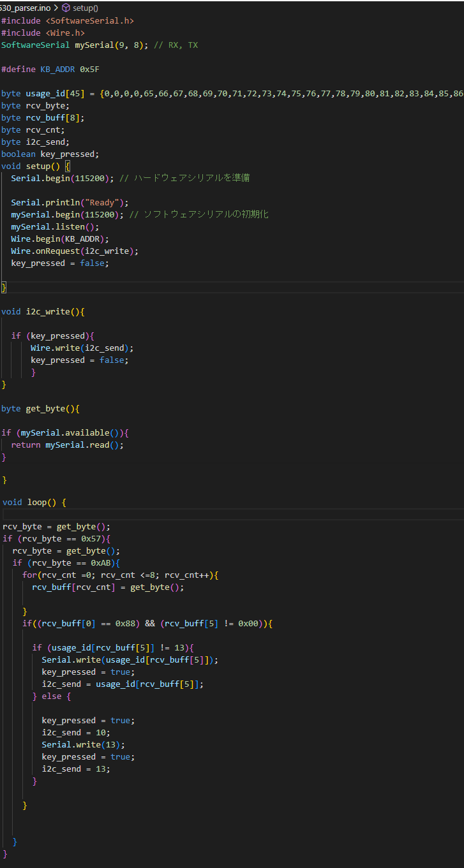This screenshot has width=464, height=868.
Task: Click the #define KB_ADDR 0x5F line
Action: pyautogui.click(x=50, y=69)
